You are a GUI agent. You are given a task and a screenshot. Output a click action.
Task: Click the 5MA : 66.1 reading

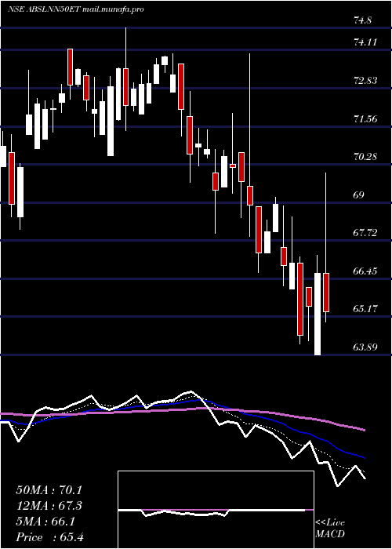45,522
